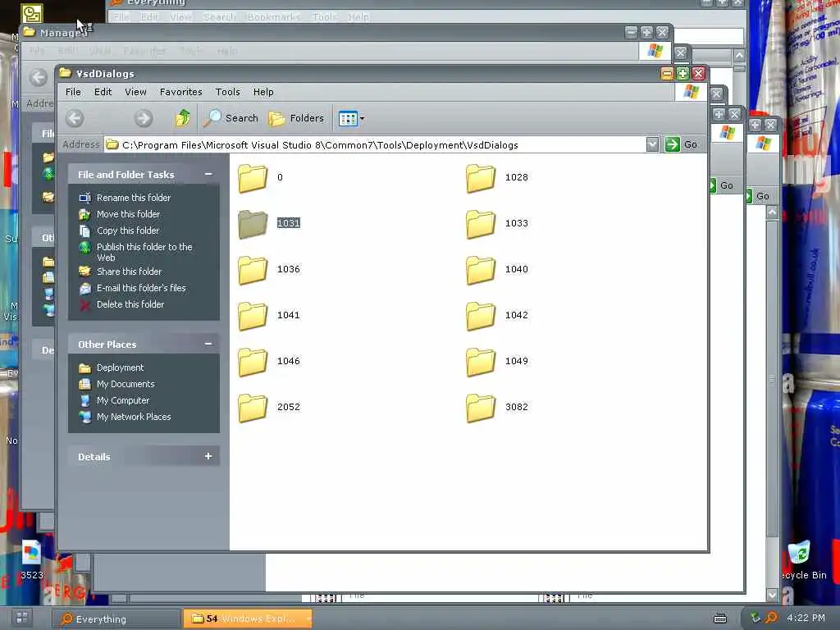This screenshot has width=840, height=630.
Task: Open My Computer in Other Places
Action: (123, 400)
